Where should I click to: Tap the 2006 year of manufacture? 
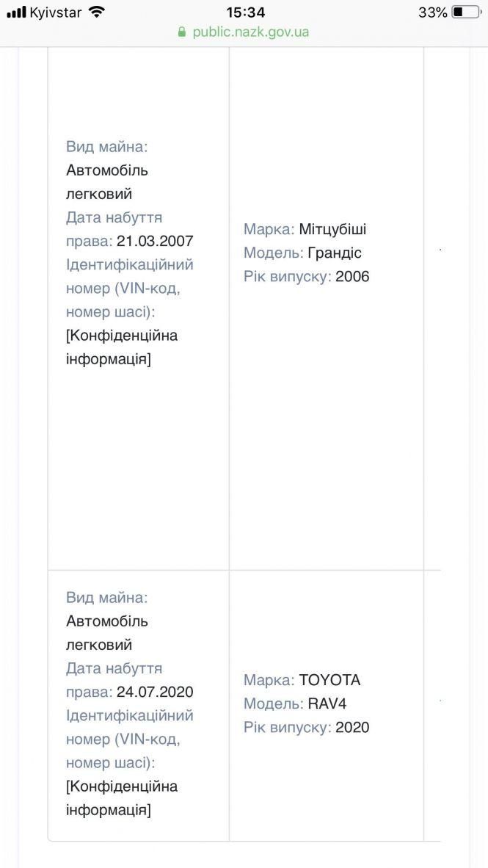352,276
